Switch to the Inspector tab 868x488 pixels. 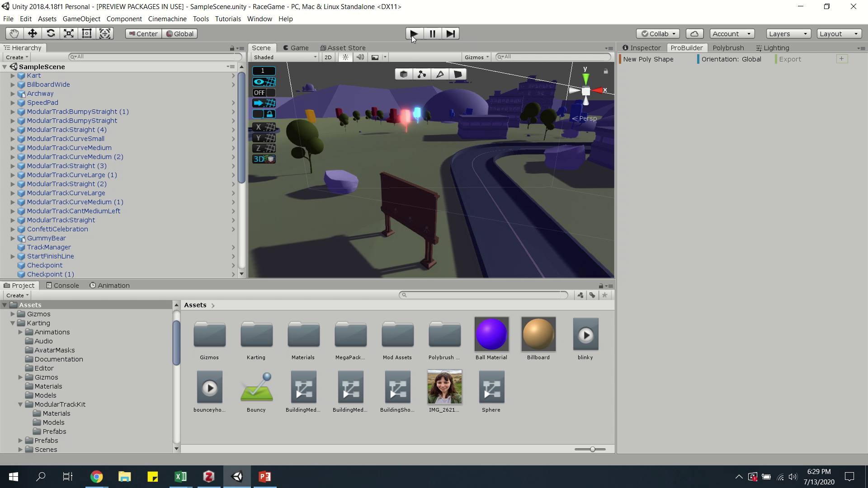pos(642,48)
